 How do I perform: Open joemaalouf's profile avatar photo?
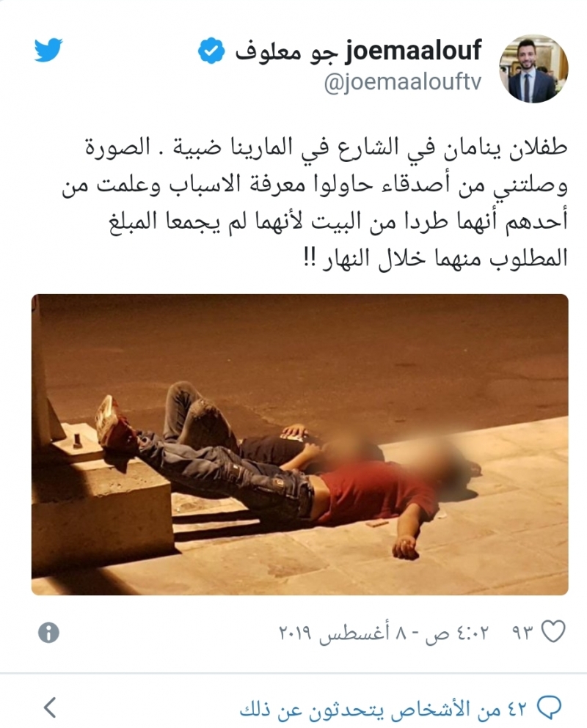[533, 68]
